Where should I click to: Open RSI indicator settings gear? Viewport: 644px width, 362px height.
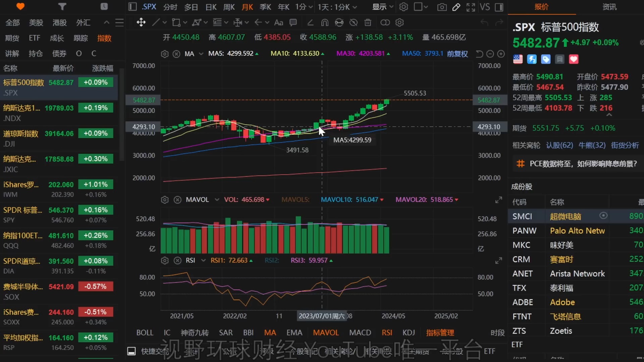pos(165,260)
